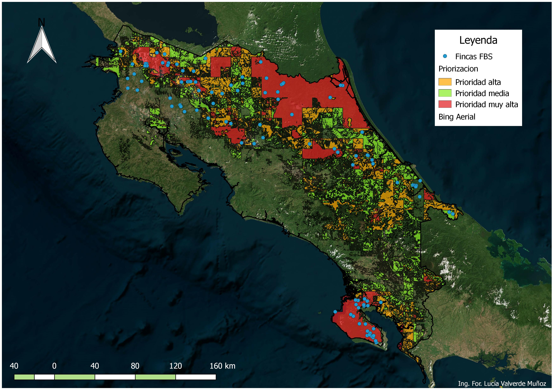Click the Fincas FBS blue dot legend symbol

point(445,56)
